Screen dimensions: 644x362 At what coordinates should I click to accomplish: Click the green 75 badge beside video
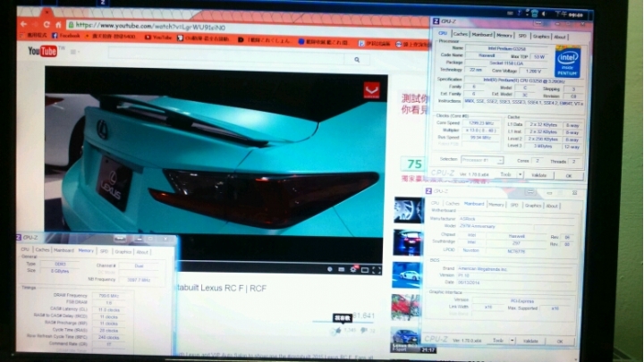click(x=414, y=164)
